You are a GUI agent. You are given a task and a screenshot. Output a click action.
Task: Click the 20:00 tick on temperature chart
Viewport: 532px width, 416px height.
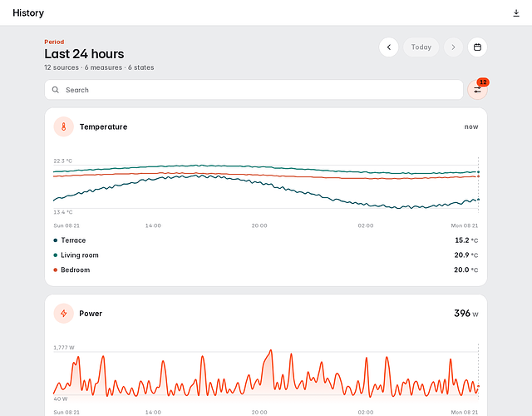point(259,225)
